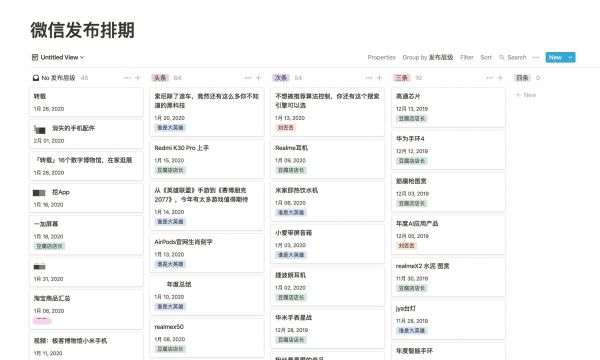Open the 索尼除了造车 card
This screenshot has height=360, width=600.
[x=207, y=112]
